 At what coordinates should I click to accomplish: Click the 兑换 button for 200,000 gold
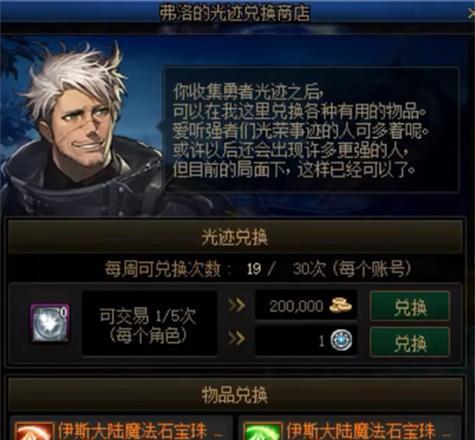tap(410, 306)
